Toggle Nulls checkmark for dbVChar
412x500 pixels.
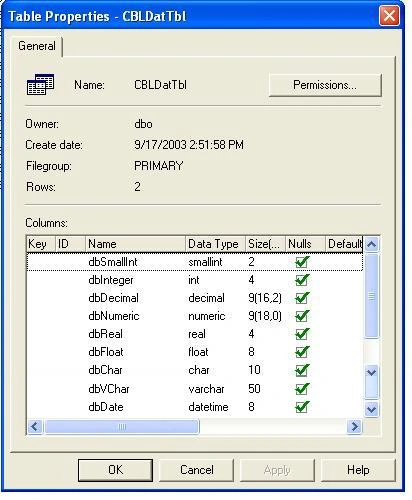pos(302,389)
